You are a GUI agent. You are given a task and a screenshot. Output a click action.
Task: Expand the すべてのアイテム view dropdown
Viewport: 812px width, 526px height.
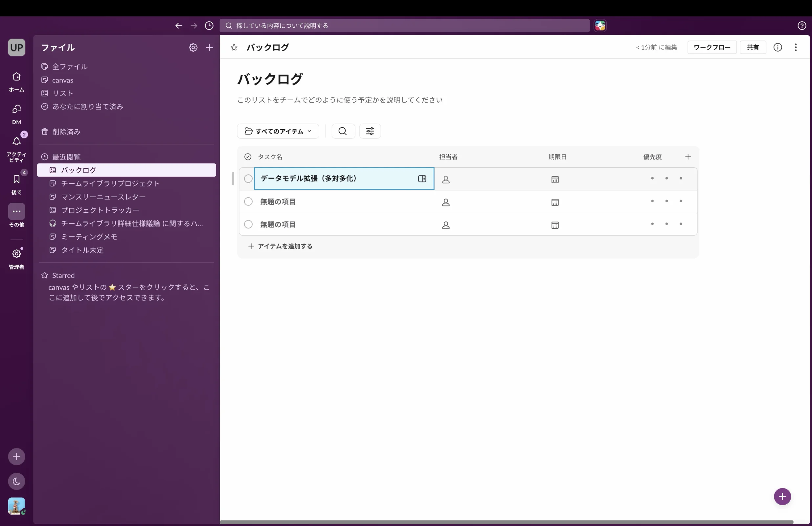tap(278, 131)
